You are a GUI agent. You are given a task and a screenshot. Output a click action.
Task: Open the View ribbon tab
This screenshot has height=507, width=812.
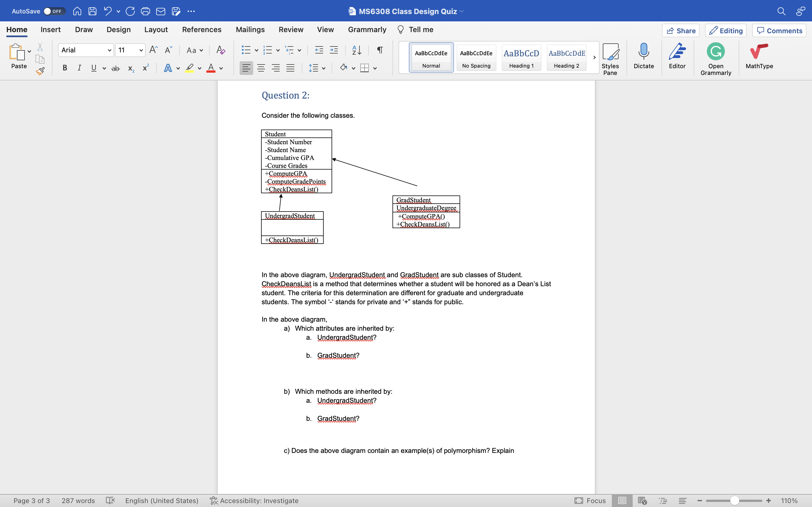click(x=326, y=29)
